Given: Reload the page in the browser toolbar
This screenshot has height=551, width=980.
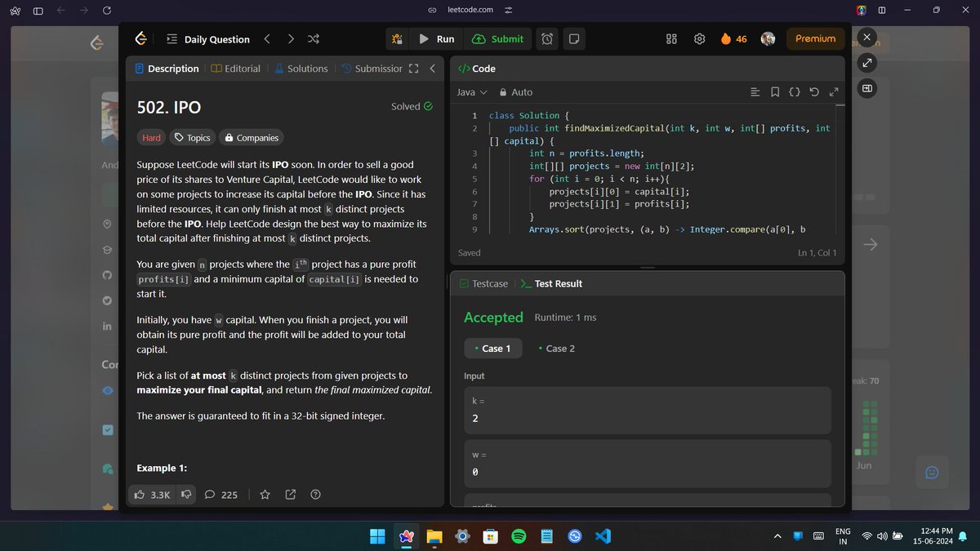Looking at the screenshot, I should pyautogui.click(x=106, y=10).
